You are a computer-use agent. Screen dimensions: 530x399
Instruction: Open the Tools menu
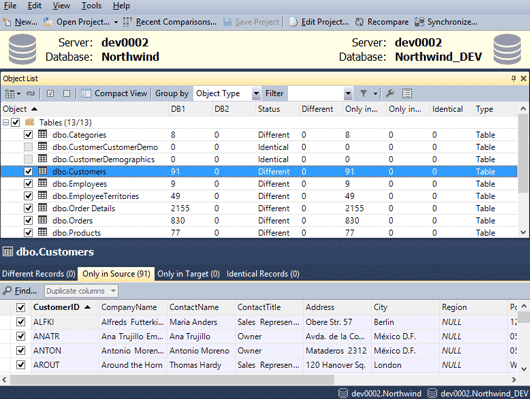91,6
